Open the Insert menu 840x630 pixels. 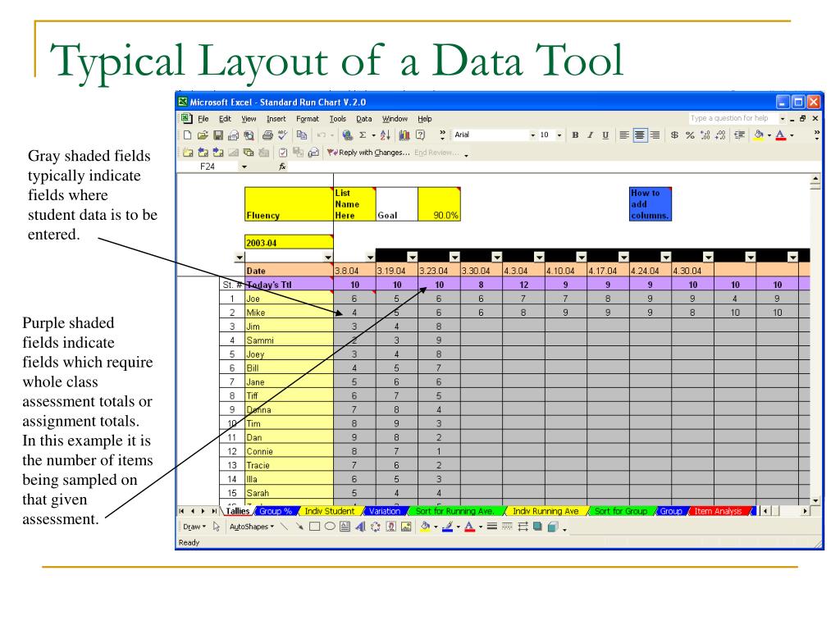(x=276, y=119)
